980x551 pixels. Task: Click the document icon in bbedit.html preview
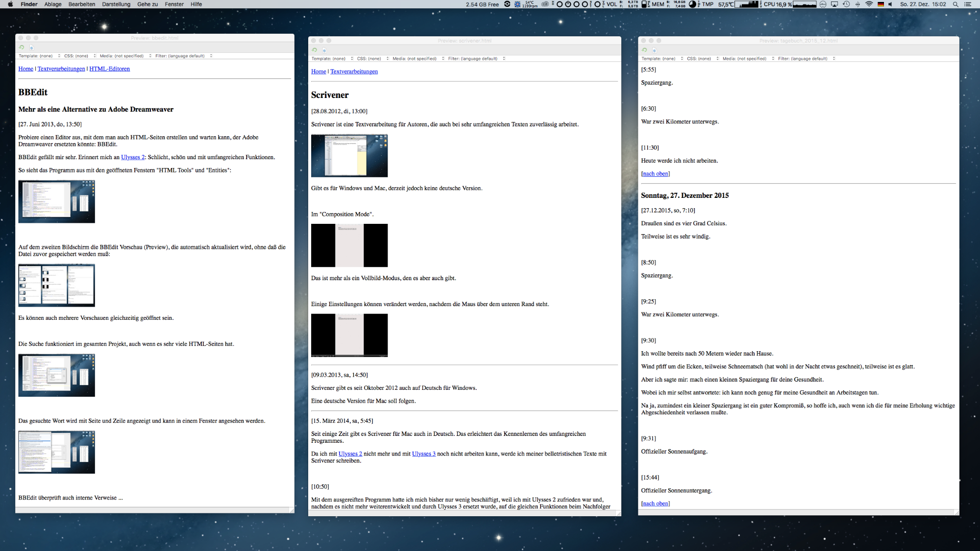tap(31, 48)
